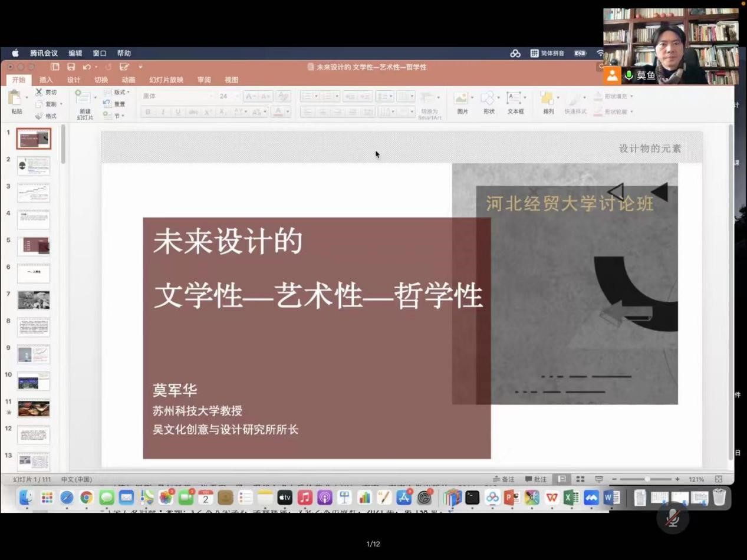
Task: Click the Save icon in quick access toolbar
Action: point(71,67)
